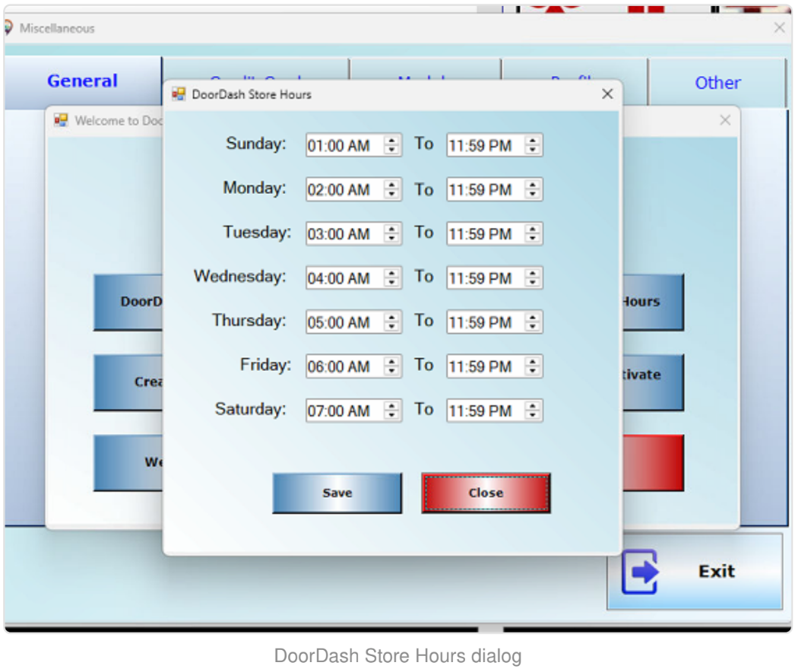795x672 pixels.
Task: Click the Monday opening time field
Action: pos(353,189)
